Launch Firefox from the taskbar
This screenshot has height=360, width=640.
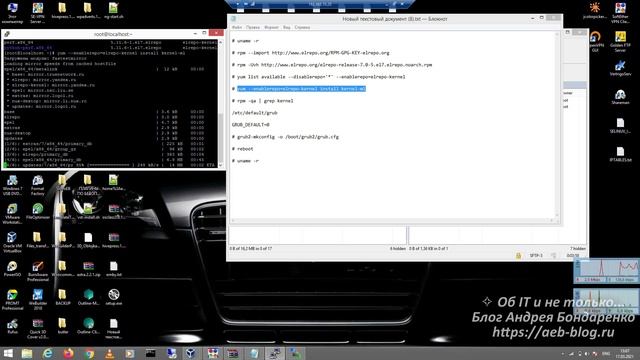[69, 353]
